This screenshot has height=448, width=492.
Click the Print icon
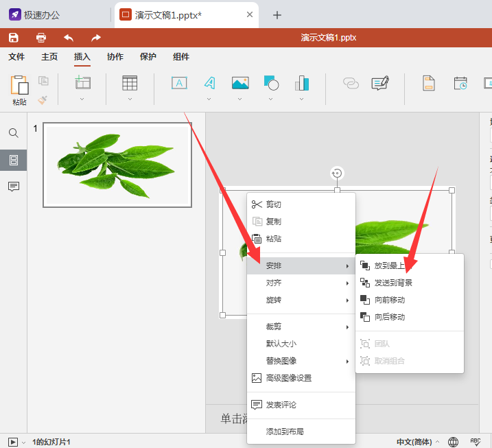pos(41,38)
